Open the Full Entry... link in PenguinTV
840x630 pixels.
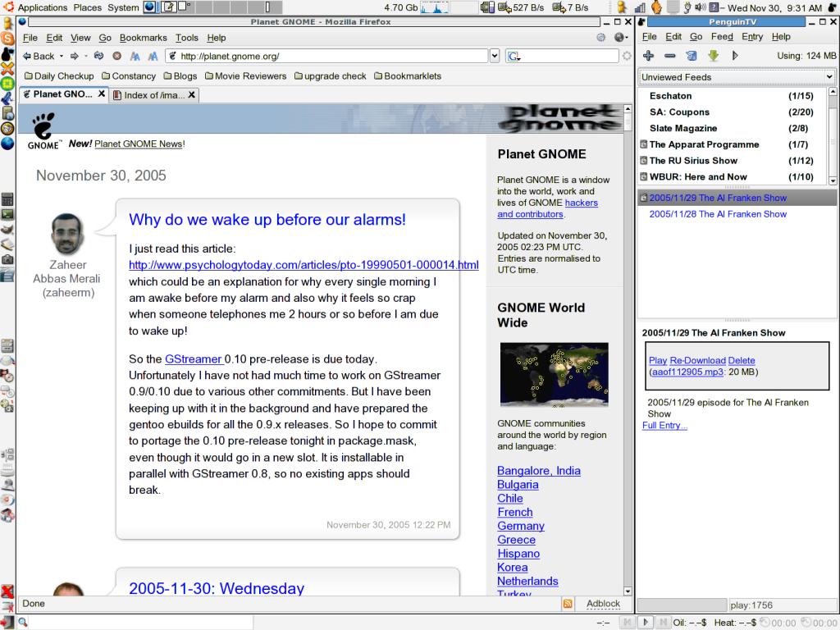(x=664, y=426)
